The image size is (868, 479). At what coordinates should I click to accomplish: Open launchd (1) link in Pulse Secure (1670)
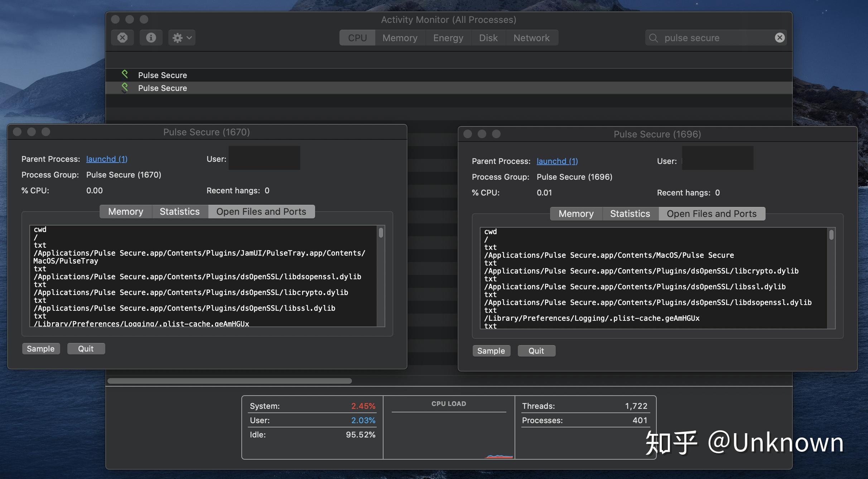(106, 159)
